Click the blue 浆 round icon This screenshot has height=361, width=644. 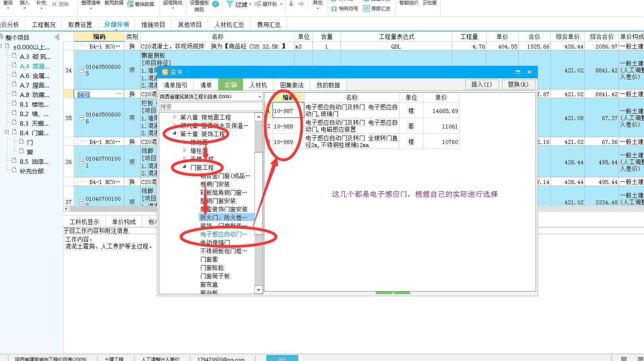click(216, 4)
